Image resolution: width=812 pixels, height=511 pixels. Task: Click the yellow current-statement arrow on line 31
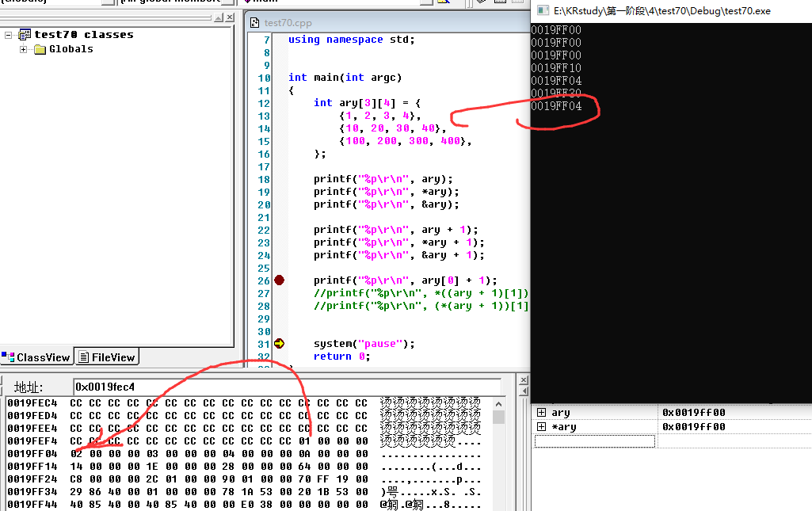[279, 344]
